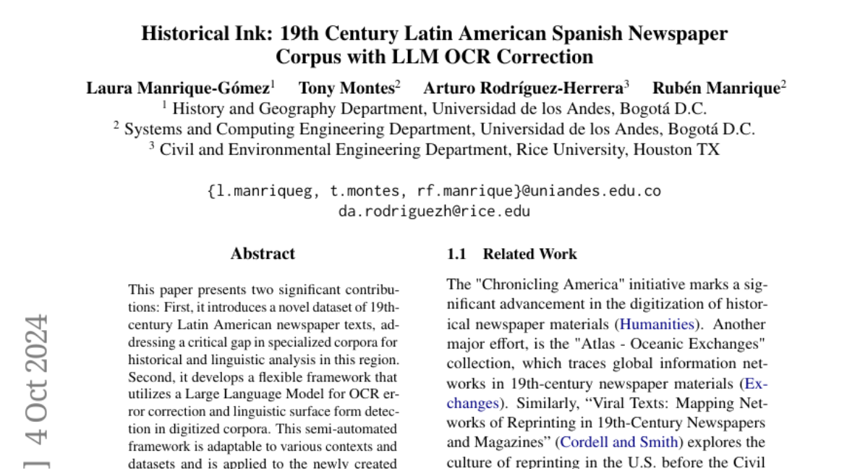This screenshot has height=469, width=868.
Task: Click the 1.1 Related Work heading
Action: 512,253
